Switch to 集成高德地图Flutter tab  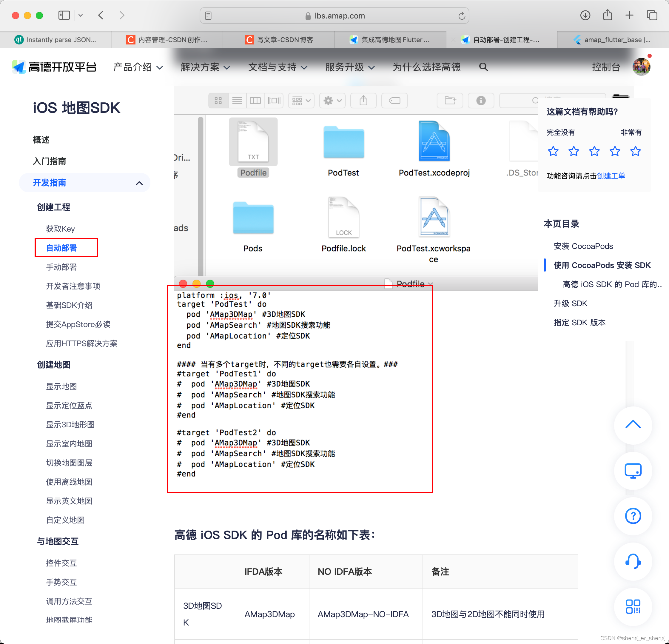coord(391,40)
